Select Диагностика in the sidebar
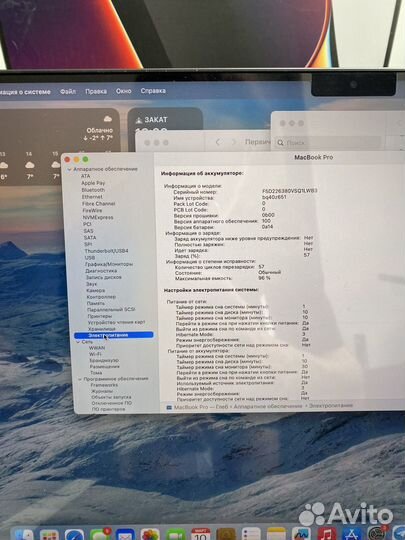 coord(101,271)
